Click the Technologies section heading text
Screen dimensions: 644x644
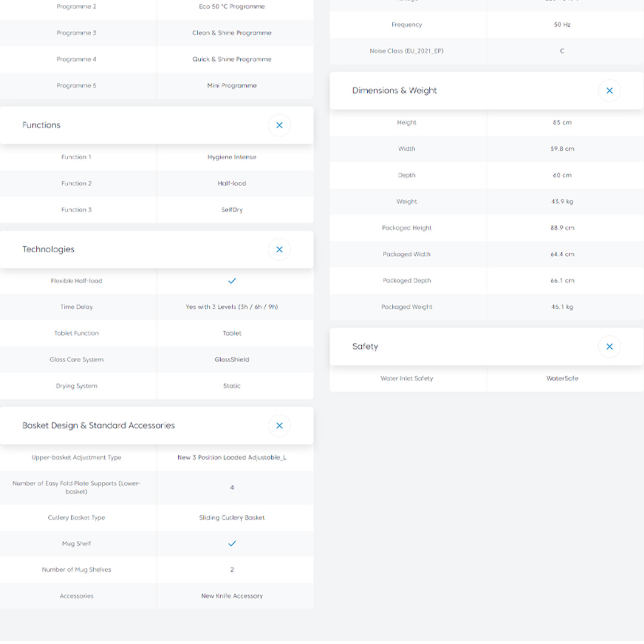tap(48, 249)
